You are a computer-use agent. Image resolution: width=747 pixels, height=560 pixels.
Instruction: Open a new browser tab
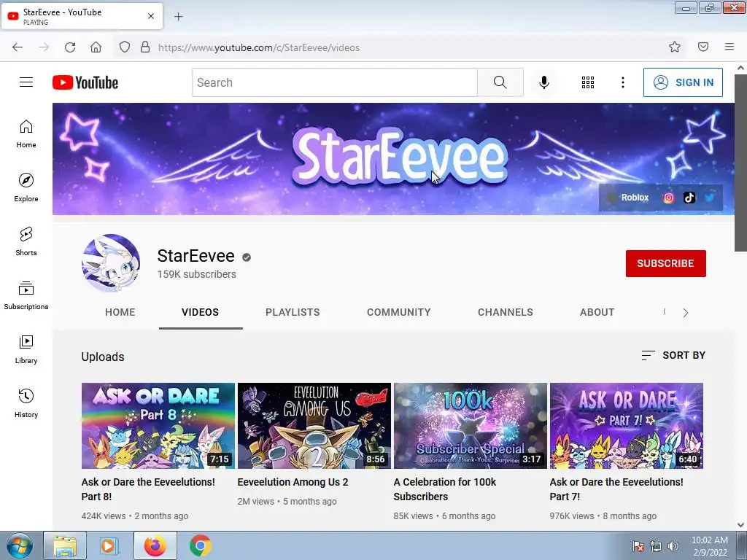[178, 17]
